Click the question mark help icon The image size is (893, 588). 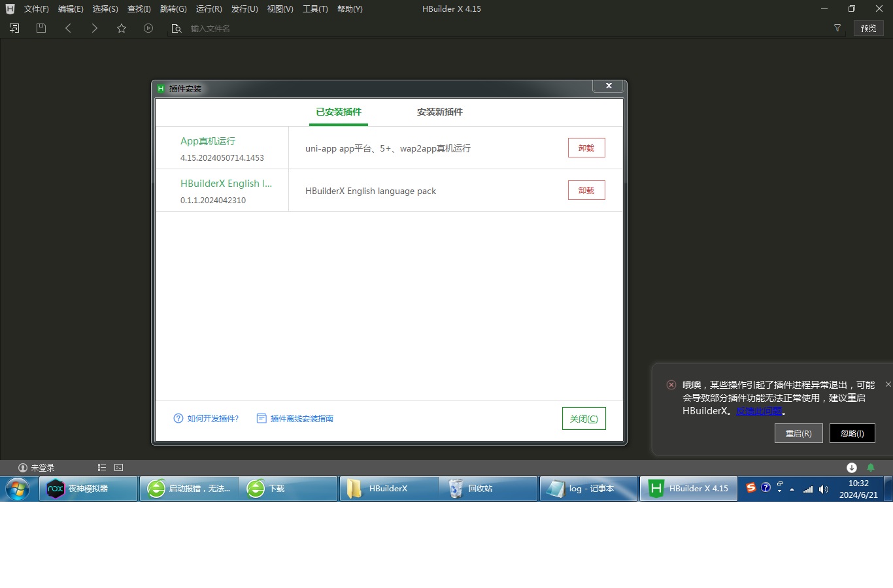tap(178, 418)
